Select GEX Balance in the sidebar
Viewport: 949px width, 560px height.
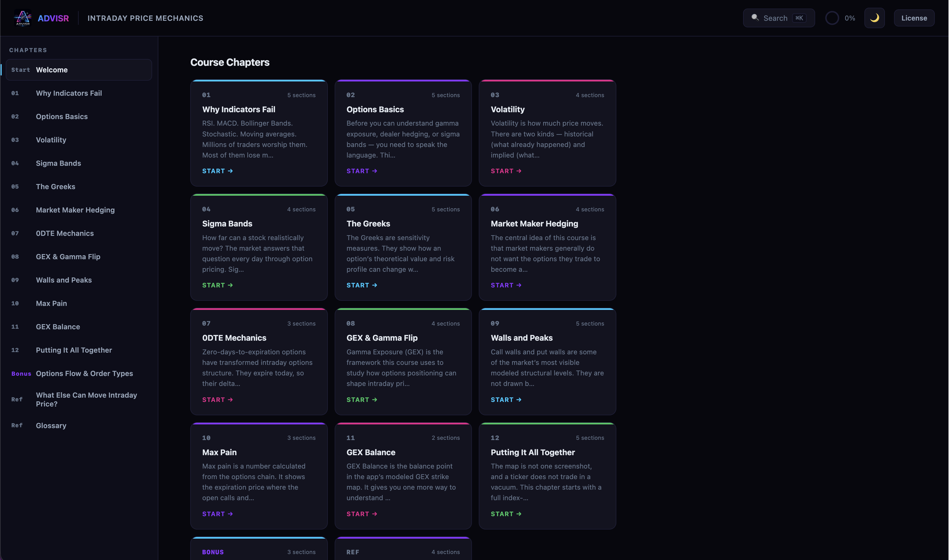point(79,327)
